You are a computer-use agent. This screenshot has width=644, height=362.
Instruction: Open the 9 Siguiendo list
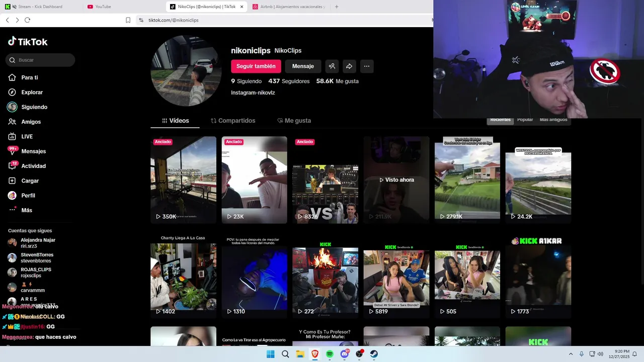(x=246, y=81)
